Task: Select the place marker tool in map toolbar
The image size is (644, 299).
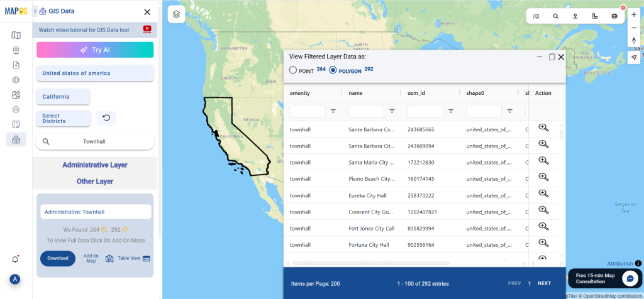Action: coord(575,16)
